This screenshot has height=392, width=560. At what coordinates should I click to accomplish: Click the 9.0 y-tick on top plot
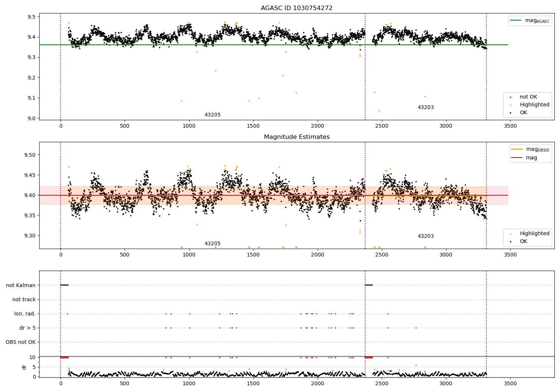coord(31,118)
